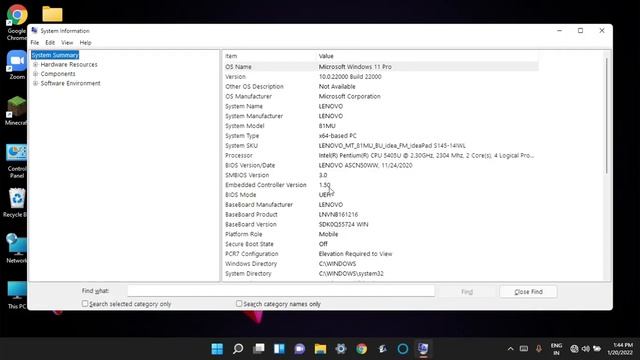Select Hardware Resources label
640x360 pixels.
[69, 64]
